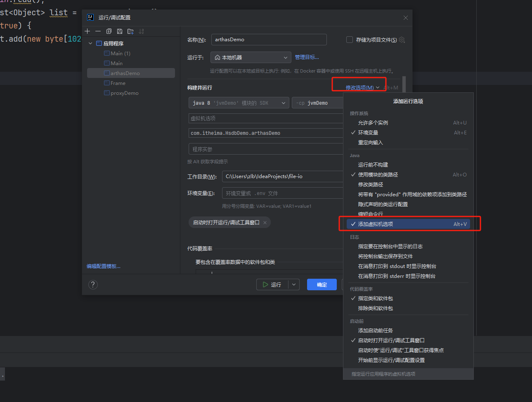Choose 启动时使"运行/调试"工具窗口获得焦点
The image size is (532, 402).
pyautogui.click(x=408, y=350)
